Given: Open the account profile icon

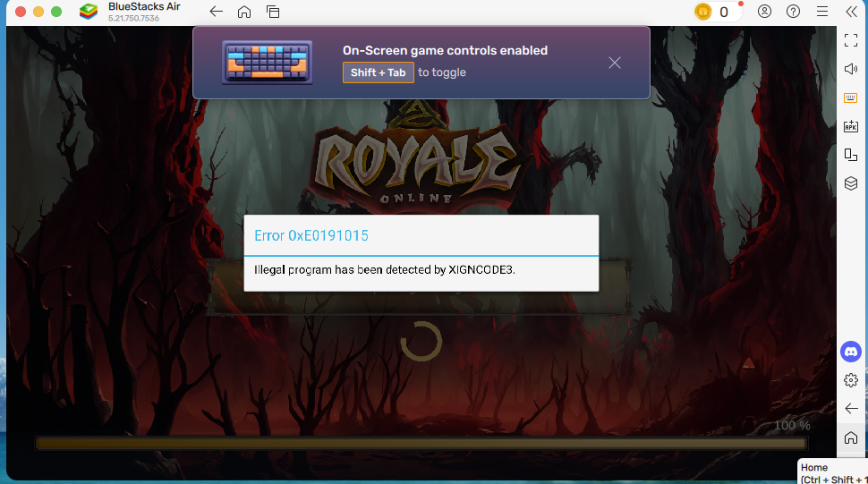Looking at the screenshot, I should pos(764,12).
